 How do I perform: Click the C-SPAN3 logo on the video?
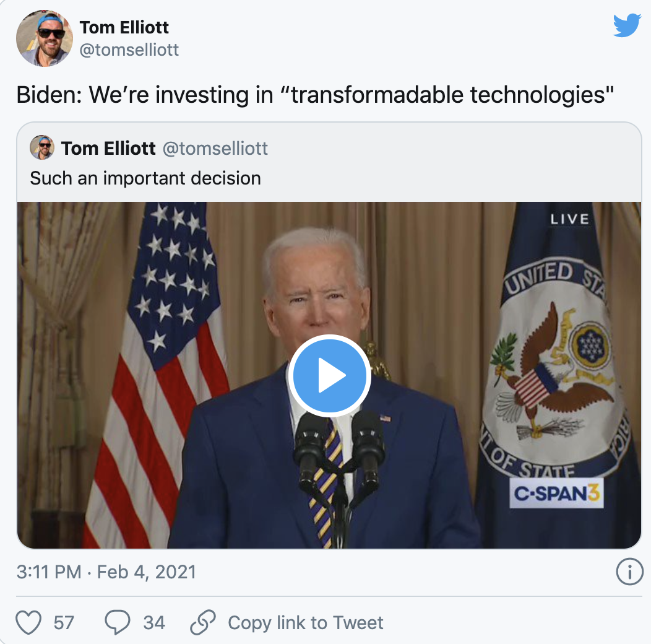click(x=556, y=494)
